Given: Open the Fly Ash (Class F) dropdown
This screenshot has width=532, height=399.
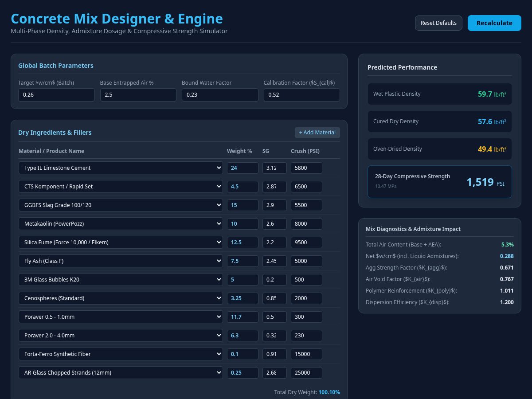Looking at the screenshot, I should coord(121,261).
